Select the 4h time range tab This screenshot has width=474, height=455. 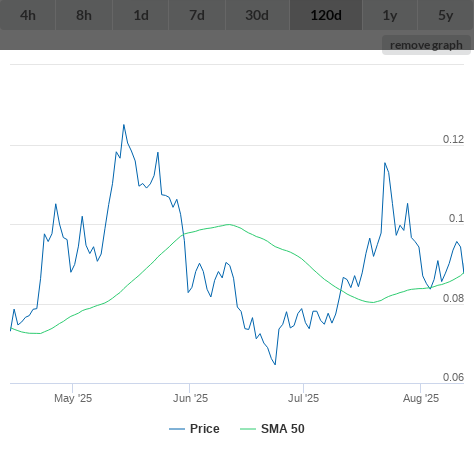click(28, 15)
